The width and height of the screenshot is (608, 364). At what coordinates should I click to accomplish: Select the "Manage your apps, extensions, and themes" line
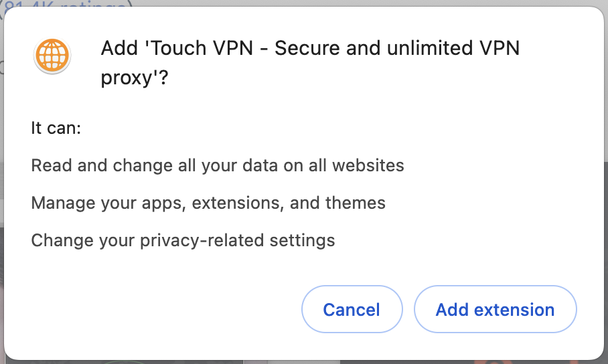click(x=208, y=203)
